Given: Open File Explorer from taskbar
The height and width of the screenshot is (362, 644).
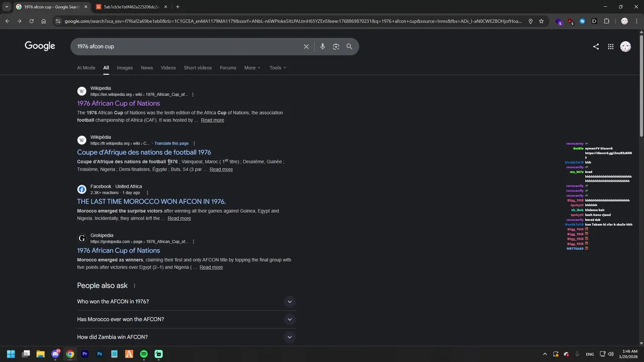Looking at the screenshot, I should pos(41,354).
